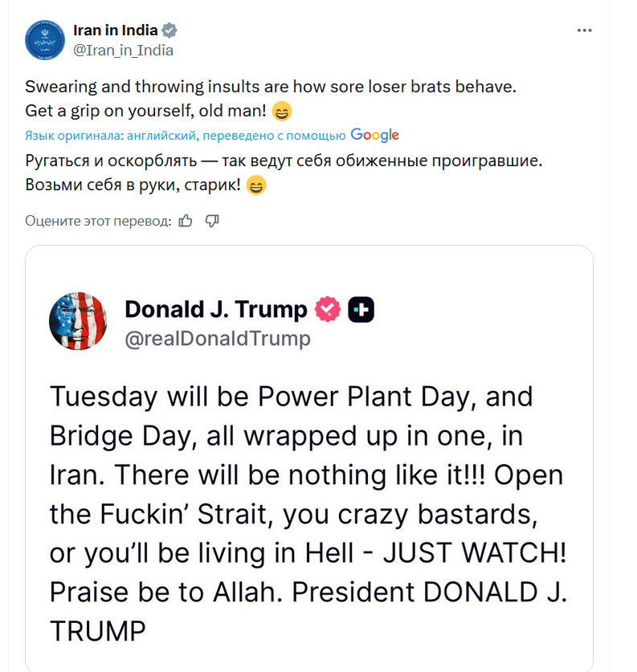Screen dimensions: 637x672
Task: Click the Russian translated text 'Ругаться и оскорблять'
Action: [111, 161]
